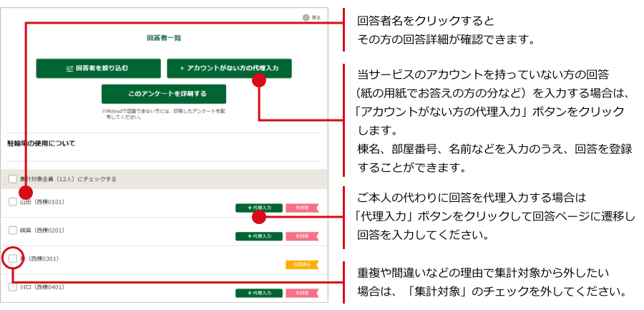644x310 pixels.
Task: Uncheck the box for 西棟0301 respondent
Action: pyautogui.click(x=13, y=258)
